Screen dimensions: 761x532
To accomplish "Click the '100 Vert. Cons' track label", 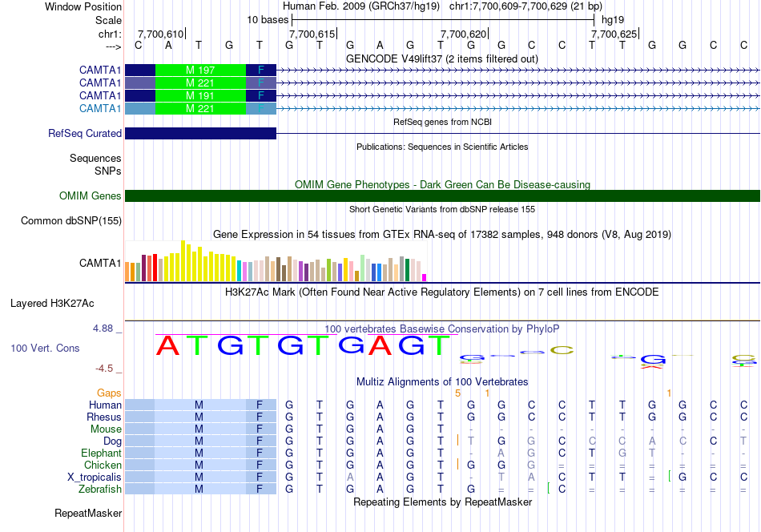I will (x=45, y=348).
